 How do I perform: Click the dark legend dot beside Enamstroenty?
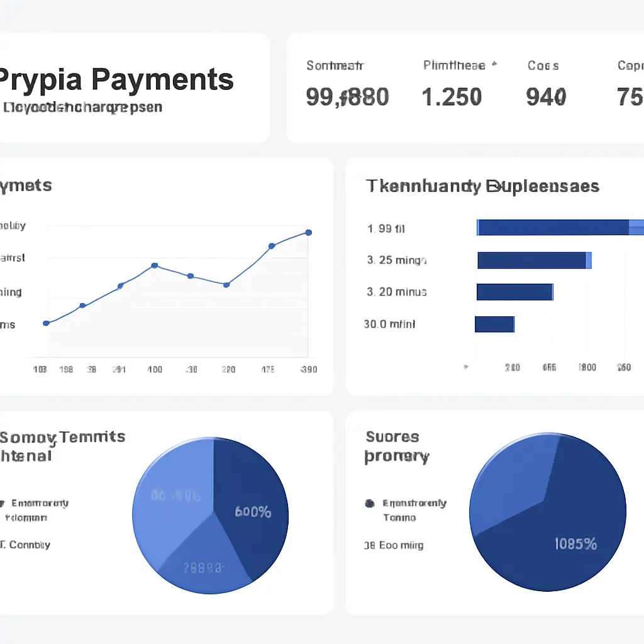coord(370,503)
